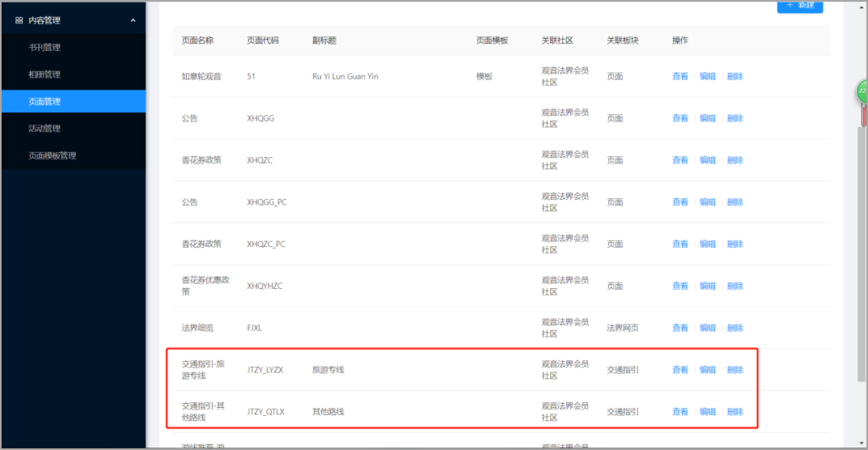868x450 pixels.
Task: Click page code JTZY_LYZX
Action: tap(265, 370)
